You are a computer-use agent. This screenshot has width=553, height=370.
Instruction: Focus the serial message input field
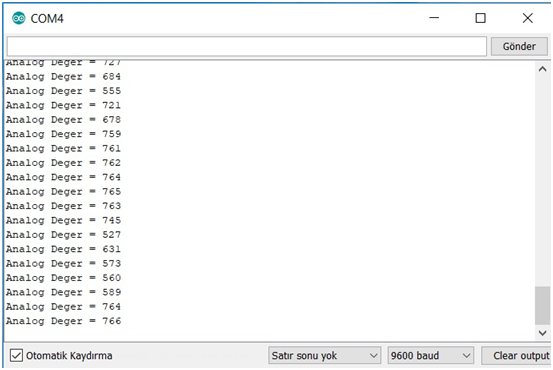click(247, 46)
